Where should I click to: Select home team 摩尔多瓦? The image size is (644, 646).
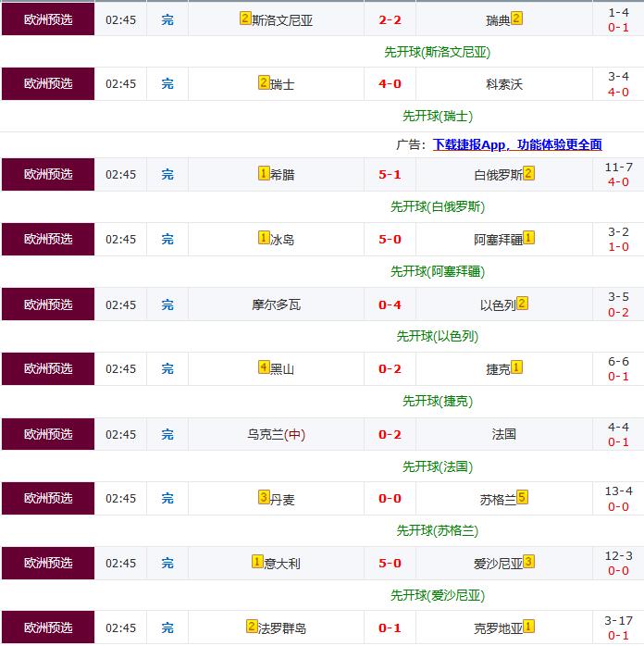[277, 304]
